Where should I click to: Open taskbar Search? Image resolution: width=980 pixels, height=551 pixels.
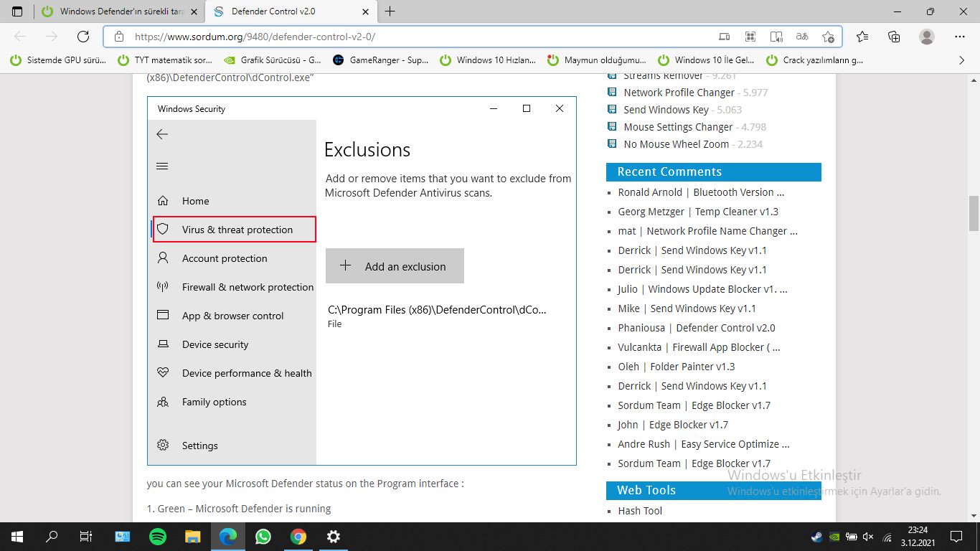(x=52, y=537)
